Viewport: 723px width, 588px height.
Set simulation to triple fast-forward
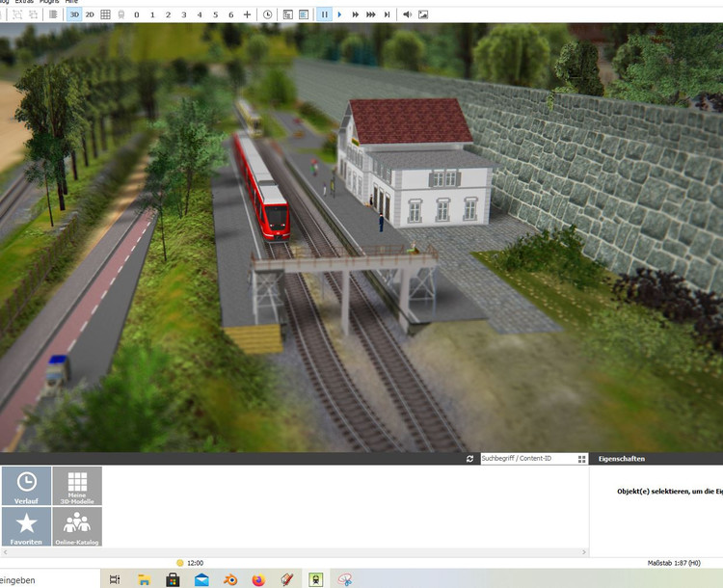371,14
